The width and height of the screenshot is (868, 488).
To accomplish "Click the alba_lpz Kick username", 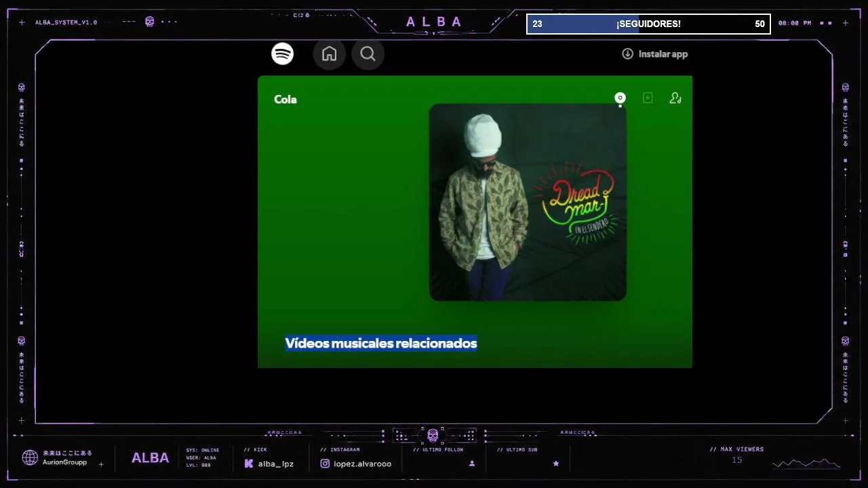I will 276,464.
